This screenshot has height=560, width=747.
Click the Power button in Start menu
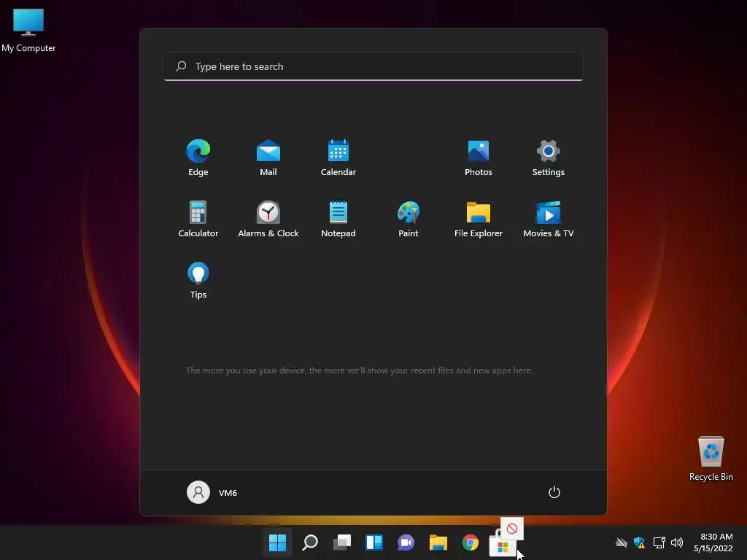click(554, 492)
